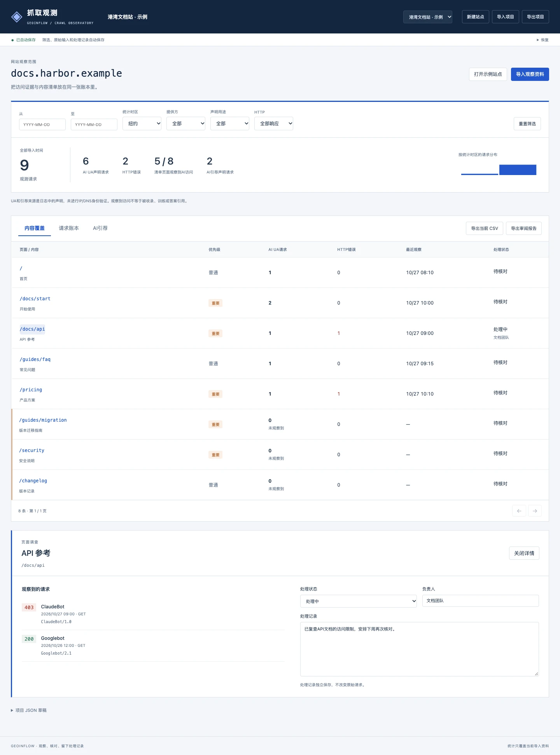Expand the 恢复 disclosure in the autosave bar
Viewport: 560px width, 755px height.
click(542, 40)
